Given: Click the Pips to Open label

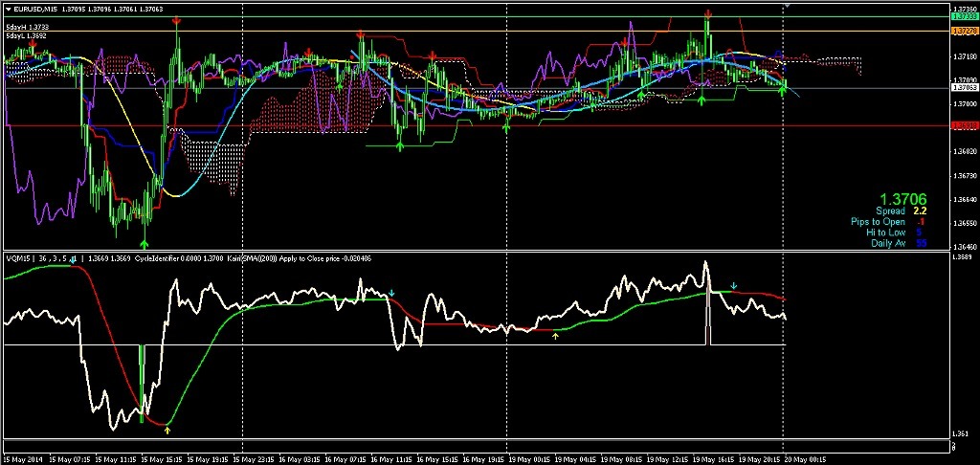Looking at the screenshot, I should pyautogui.click(x=878, y=222).
